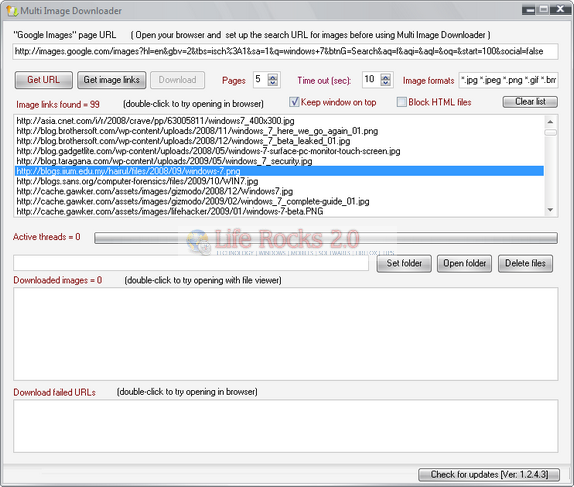Click the Multi Image Downloader title icon

(12, 11)
